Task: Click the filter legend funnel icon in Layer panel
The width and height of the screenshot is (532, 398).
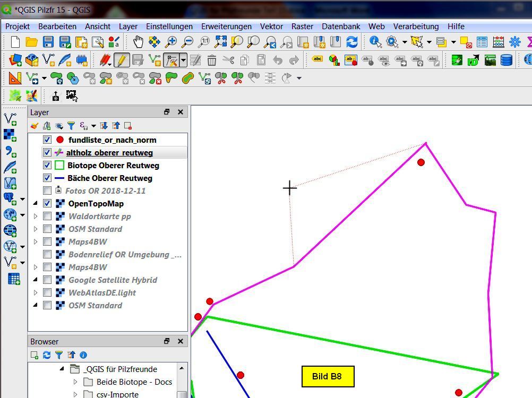Action: pos(71,126)
